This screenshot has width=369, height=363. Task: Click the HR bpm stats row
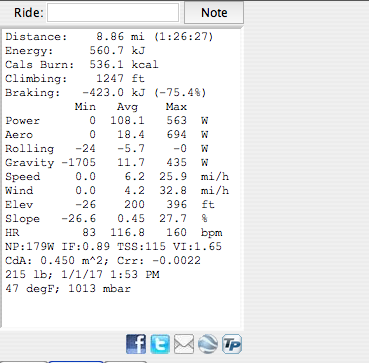[x=114, y=233]
